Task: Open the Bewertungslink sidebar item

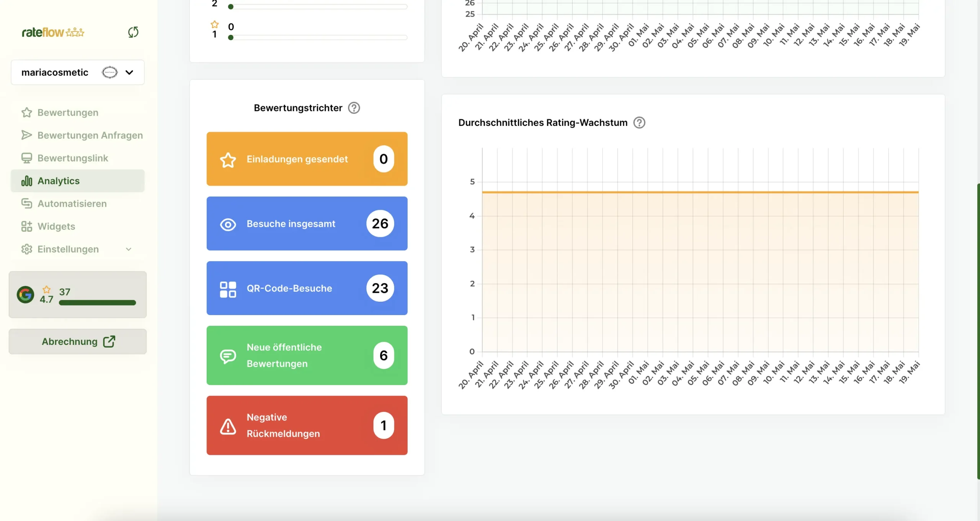Action: pyautogui.click(x=73, y=158)
